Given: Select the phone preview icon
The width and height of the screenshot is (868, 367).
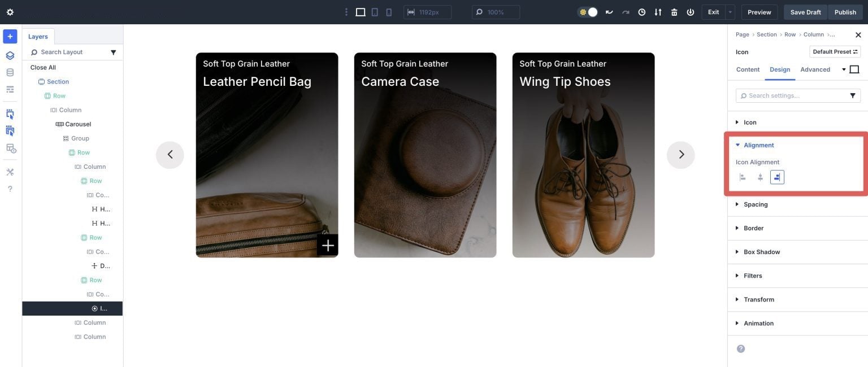Looking at the screenshot, I should [x=389, y=11].
